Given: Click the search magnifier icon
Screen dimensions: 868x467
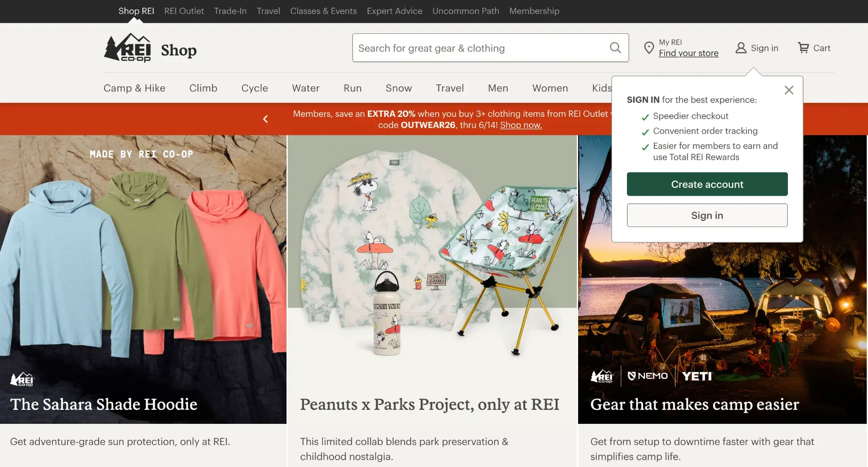Looking at the screenshot, I should point(615,48).
